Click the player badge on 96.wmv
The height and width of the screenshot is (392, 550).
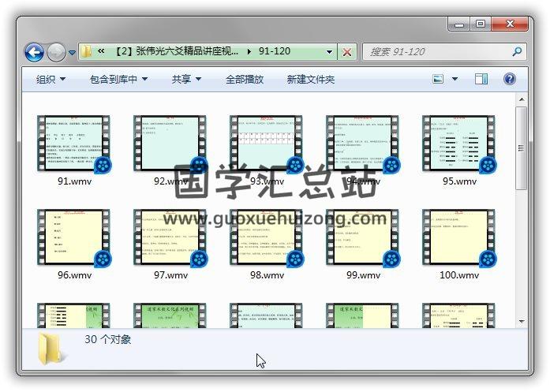click(x=103, y=259)
